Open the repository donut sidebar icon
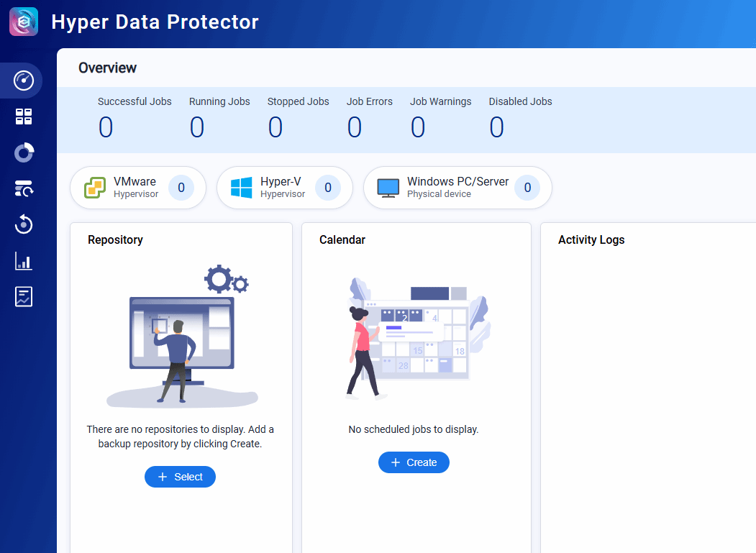The height and width of the screenshot is (553, 756). click(x=24, y=153)
